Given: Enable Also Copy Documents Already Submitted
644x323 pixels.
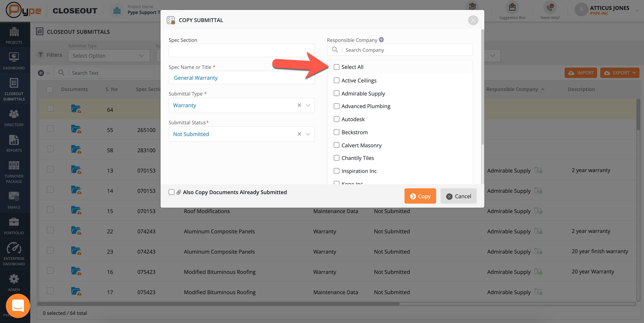Looking at the screenshot, I should 172,192.
